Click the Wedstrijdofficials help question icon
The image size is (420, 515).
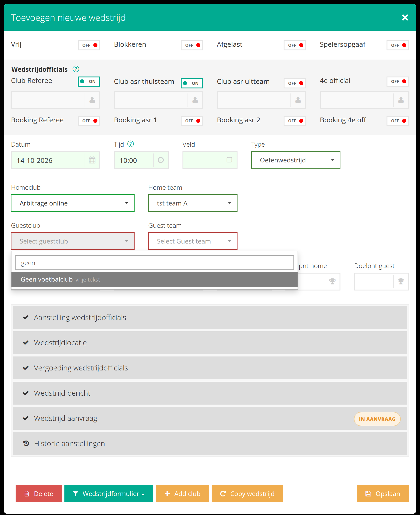pyautogui.click(x=76, y=69)
